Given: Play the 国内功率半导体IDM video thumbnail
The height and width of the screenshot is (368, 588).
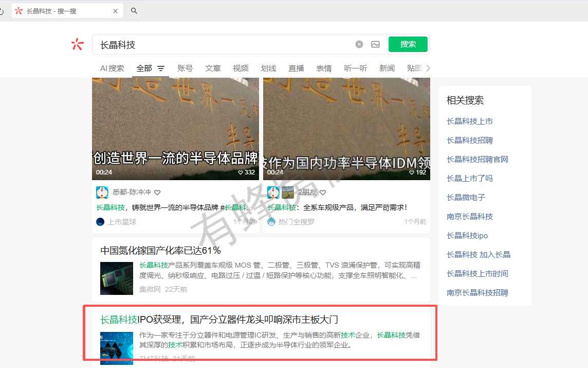Looking at the screenshot, I should coord(346,129).
